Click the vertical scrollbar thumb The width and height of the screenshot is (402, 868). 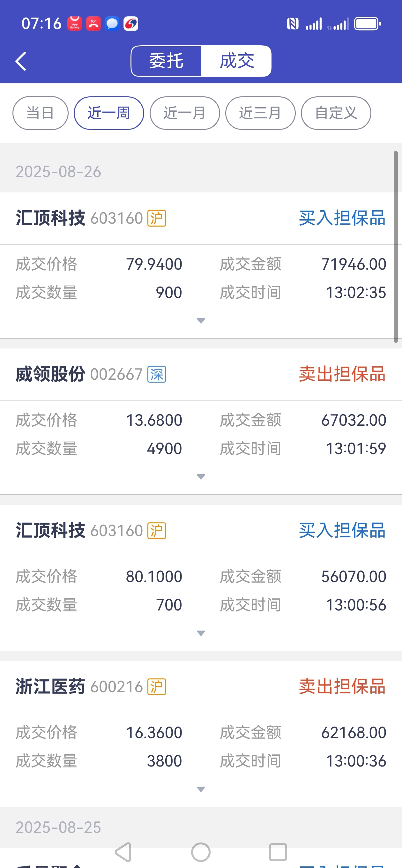[396, 247]
